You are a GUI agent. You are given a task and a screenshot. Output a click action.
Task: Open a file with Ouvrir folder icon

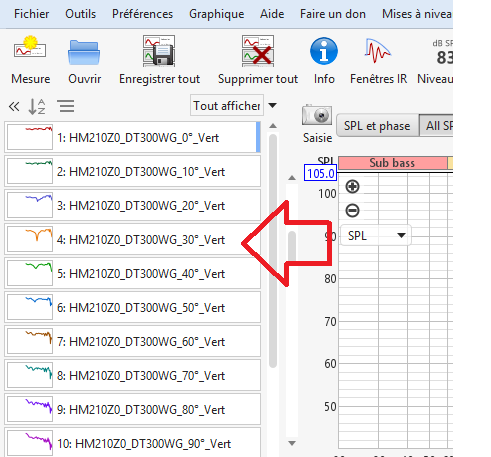[x=84, y=52]
